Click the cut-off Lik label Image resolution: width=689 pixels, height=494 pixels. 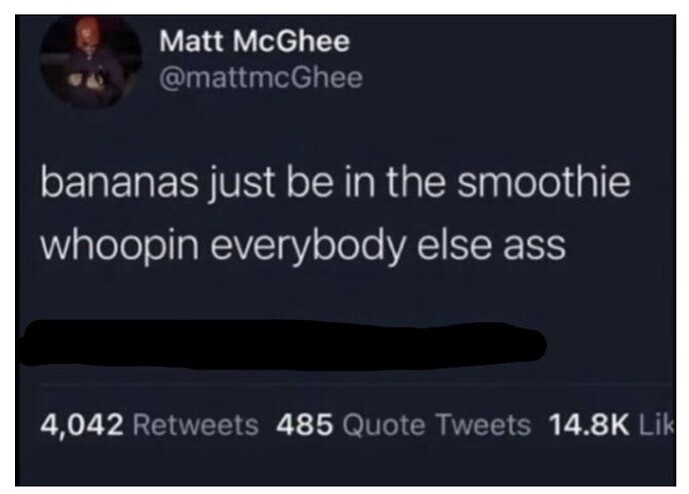[656, 425]
